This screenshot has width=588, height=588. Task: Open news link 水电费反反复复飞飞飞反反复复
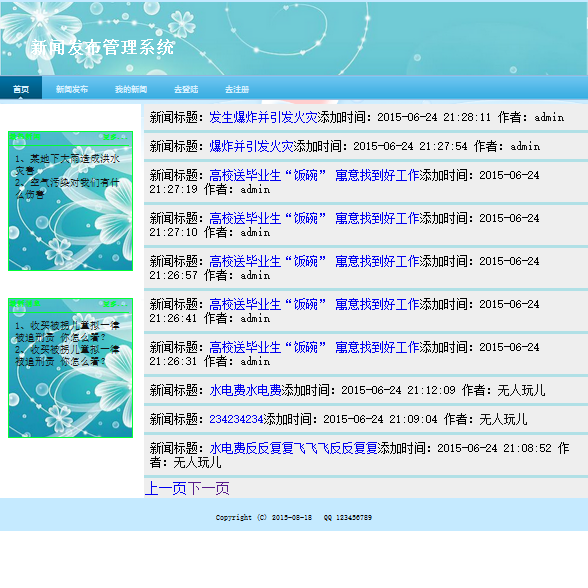click(x=293, y=448)
